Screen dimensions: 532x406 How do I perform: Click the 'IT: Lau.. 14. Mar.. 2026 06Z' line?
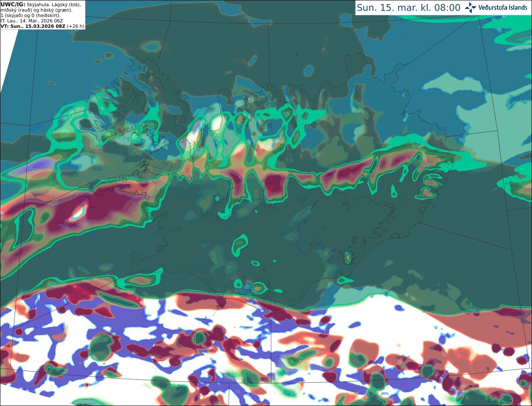point(32,20)
